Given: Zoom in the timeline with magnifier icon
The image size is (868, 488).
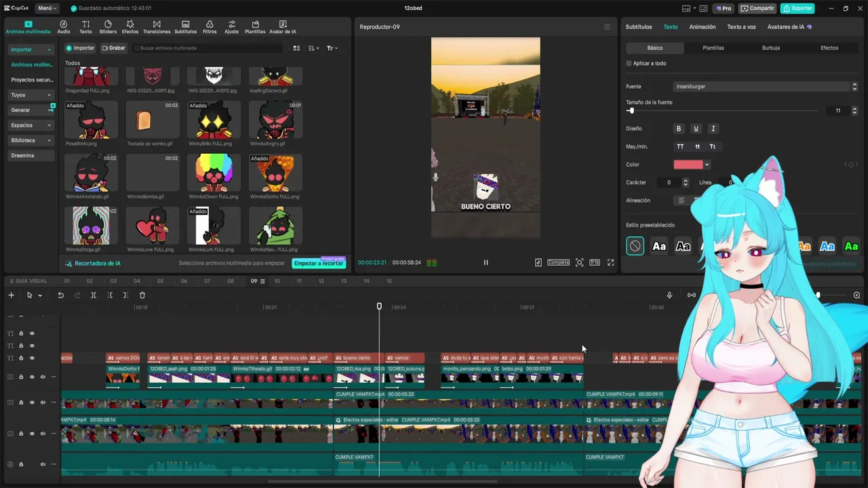Looking at the screenshot, I should coord(856,295).
